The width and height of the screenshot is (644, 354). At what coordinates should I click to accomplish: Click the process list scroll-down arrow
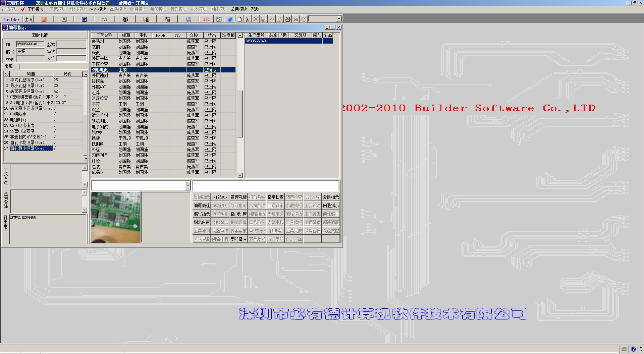click(240, 175)
